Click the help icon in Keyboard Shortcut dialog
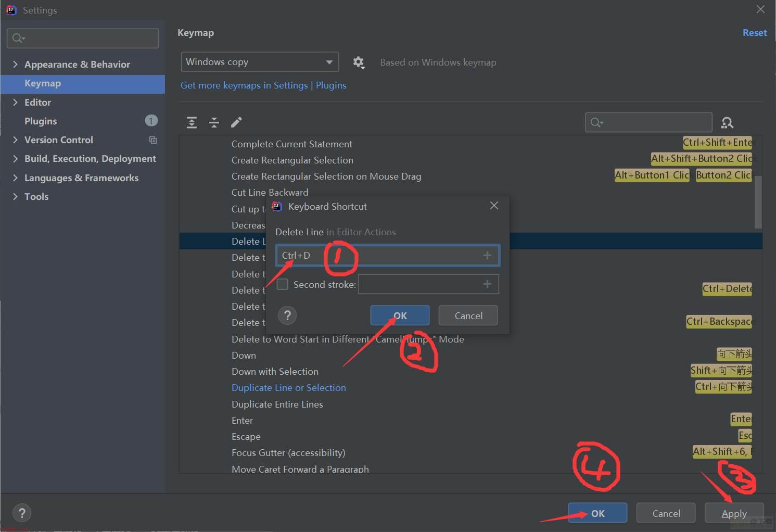776x532 pixels. tap(287, 315)
